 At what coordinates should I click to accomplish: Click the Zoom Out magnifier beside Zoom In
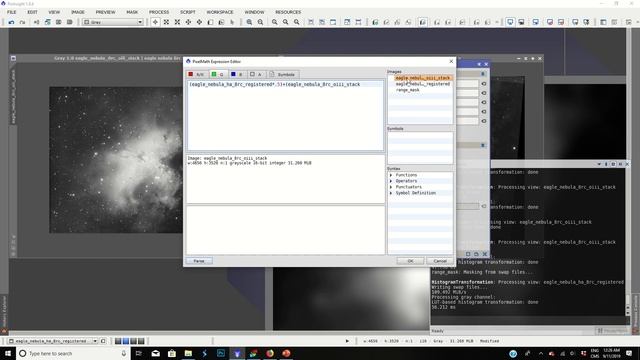pos(260,22)
